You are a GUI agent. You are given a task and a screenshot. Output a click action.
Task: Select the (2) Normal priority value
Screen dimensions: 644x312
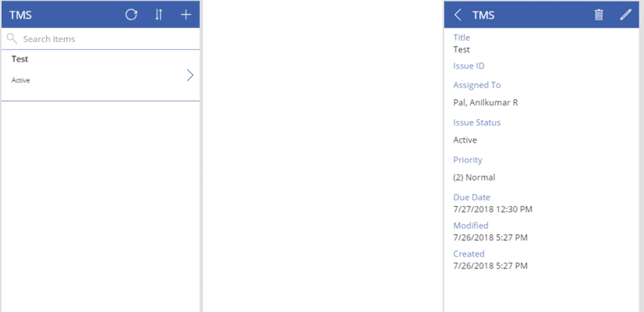(x=474, y=177)
